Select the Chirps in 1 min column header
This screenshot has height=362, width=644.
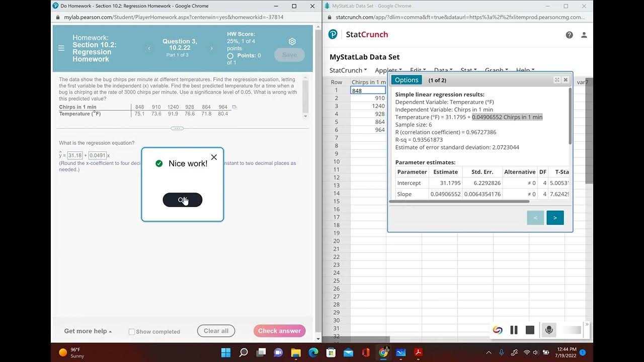pyautogui.click(x=368, y=82)
